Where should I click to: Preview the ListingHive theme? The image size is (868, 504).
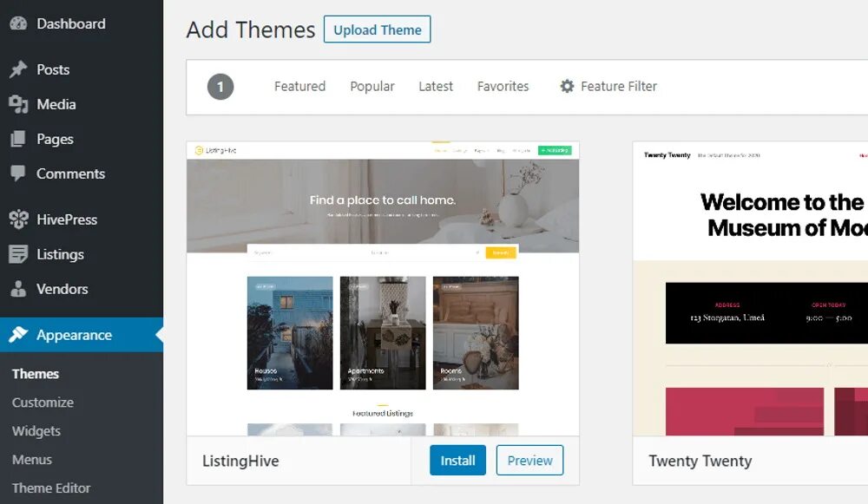pyautogui.click(x=529, y=461)
